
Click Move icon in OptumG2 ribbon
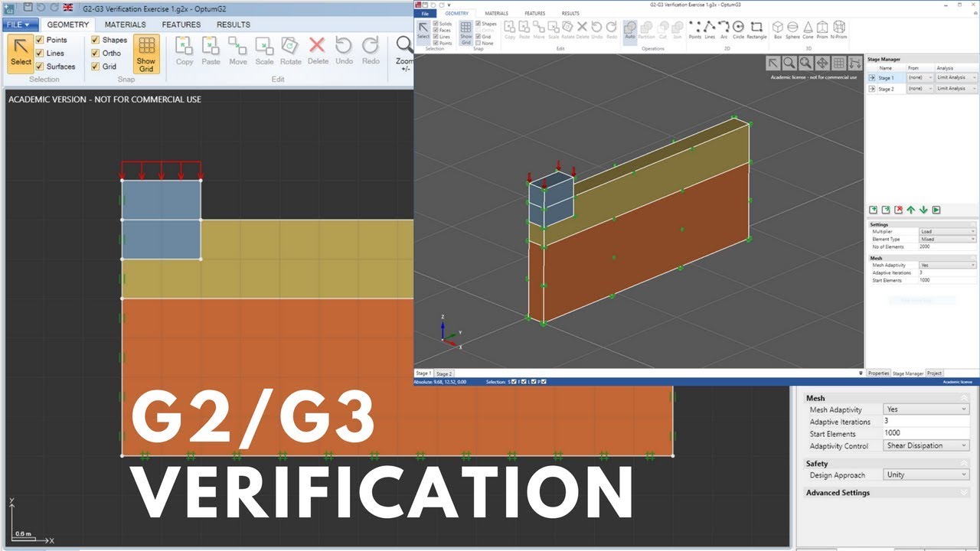[237, 52]
